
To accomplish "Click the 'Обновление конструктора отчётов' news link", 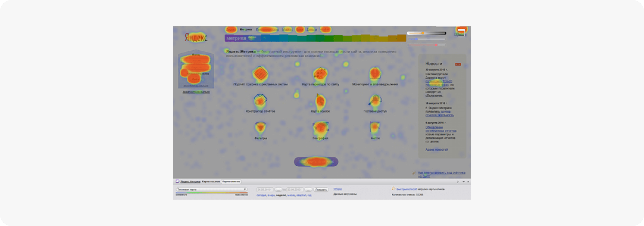I will coord(441,129).
